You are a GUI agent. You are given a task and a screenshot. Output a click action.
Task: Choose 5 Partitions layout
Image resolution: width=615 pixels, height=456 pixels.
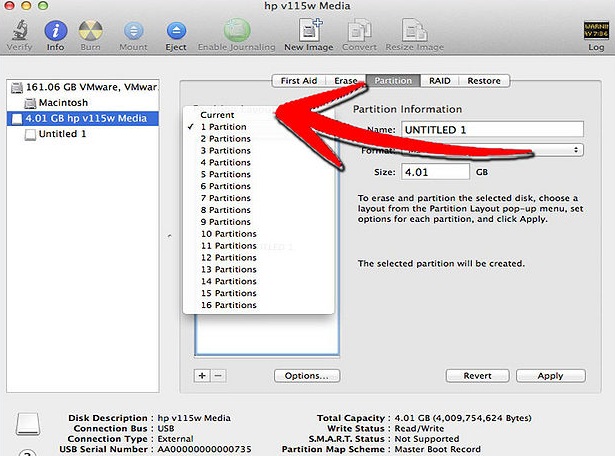[258, 174]
